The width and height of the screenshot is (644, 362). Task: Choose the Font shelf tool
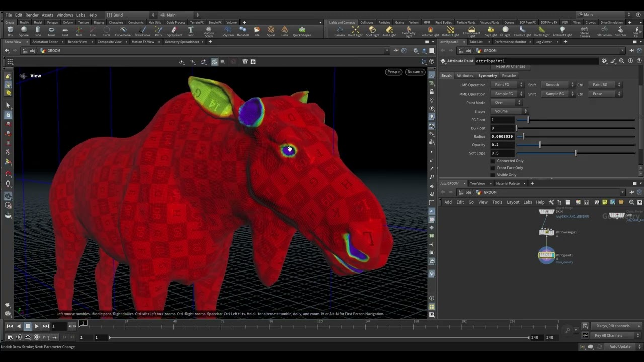click(191, 32)
